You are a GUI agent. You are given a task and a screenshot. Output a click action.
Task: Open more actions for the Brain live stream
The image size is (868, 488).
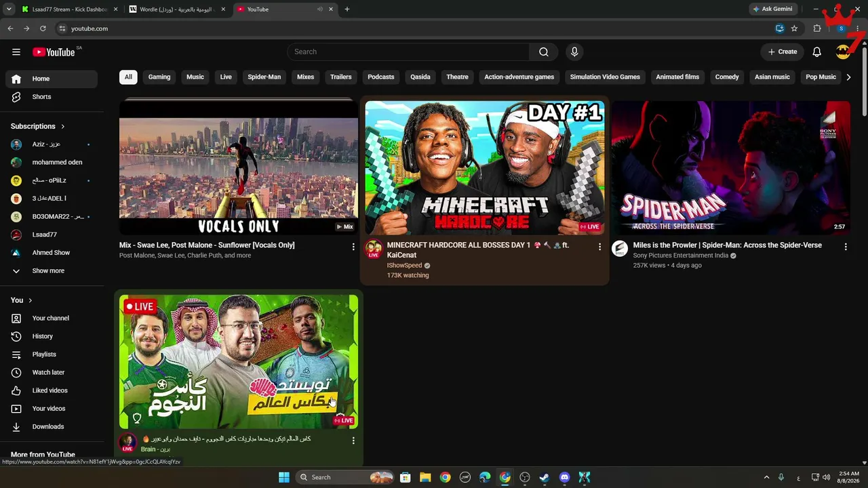coord(353,441)
